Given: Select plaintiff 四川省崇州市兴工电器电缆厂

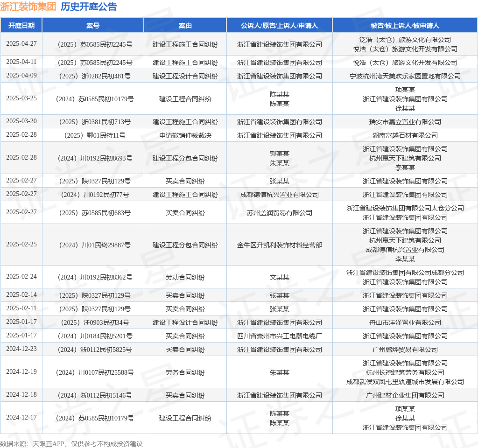Looking at the screenshot, I should pyautogui.click(x=280, y=336).
